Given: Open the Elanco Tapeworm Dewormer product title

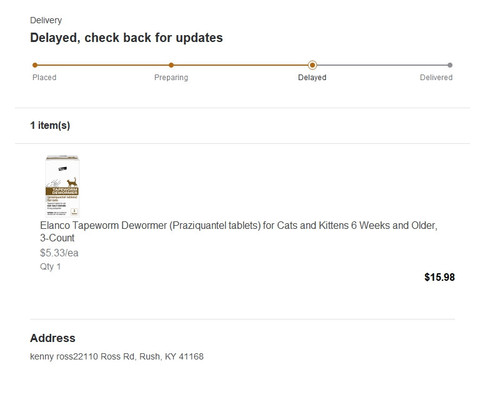Looking at the screenshot, I should pos(239,231).
